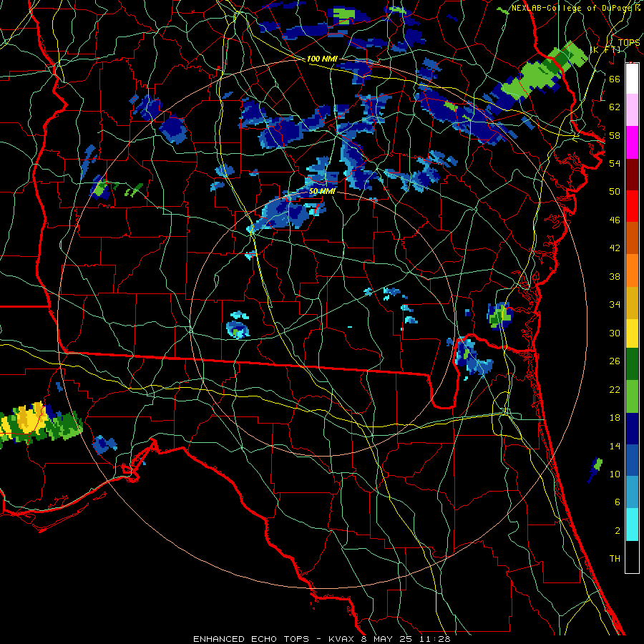
Task: Click the legend value '62'
Action: (x=615, y=107)
